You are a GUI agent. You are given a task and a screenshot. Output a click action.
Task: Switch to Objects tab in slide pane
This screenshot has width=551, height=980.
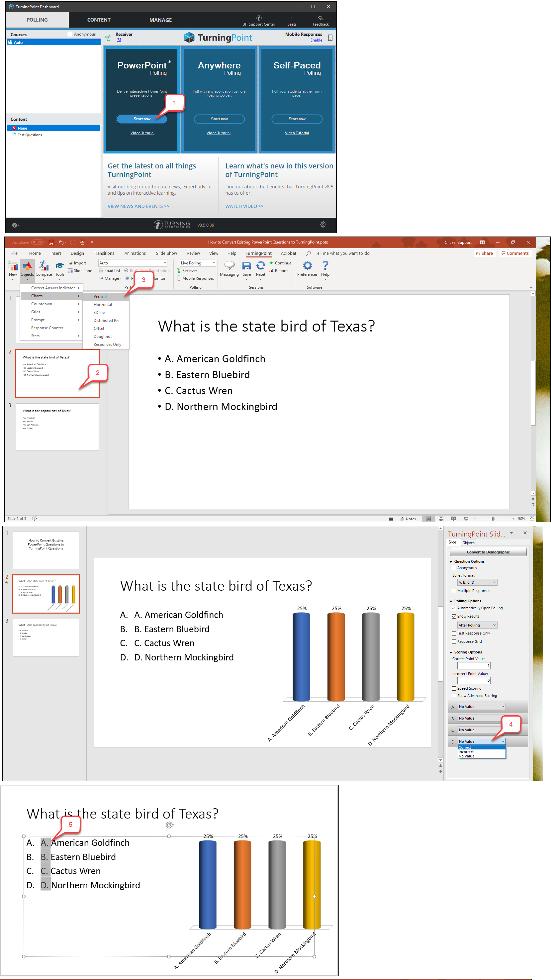coord(468,543)
